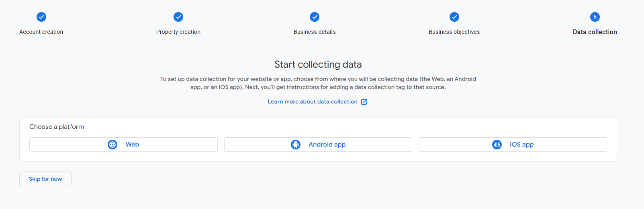Click the Web globe icon
This screenshot has width=644, height=209.
pos(112,145)
